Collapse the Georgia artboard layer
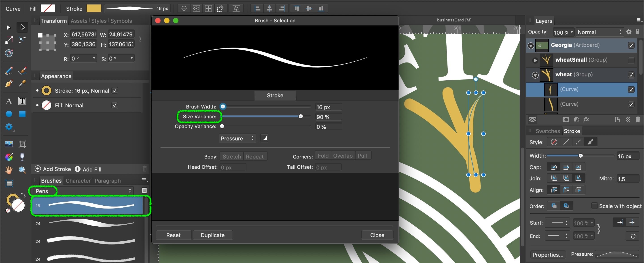This screenshot has width=644, height=263. [x=530, y=45]
